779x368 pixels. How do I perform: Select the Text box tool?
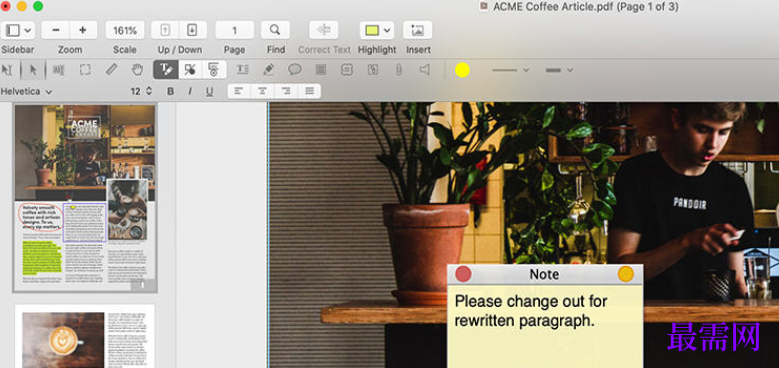pyautogui.click(x=242, y=70)
